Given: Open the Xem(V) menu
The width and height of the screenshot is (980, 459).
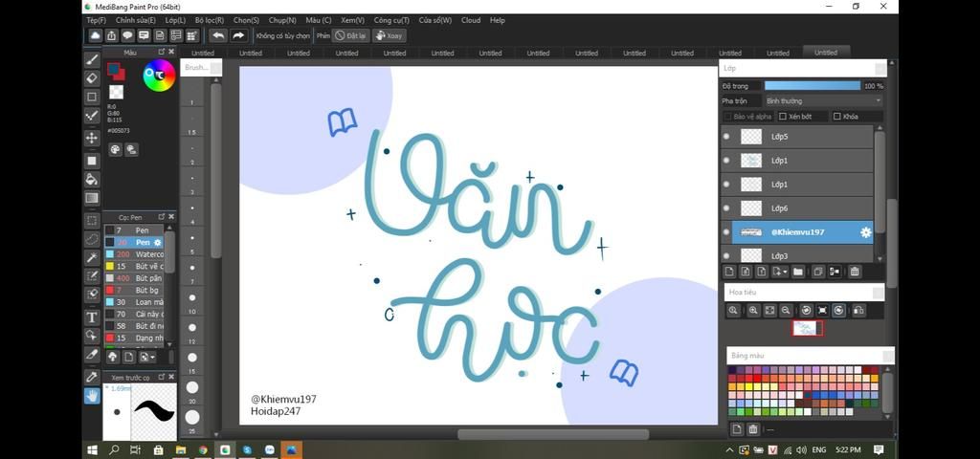Looking at the screenshot, I should (352, 20).
